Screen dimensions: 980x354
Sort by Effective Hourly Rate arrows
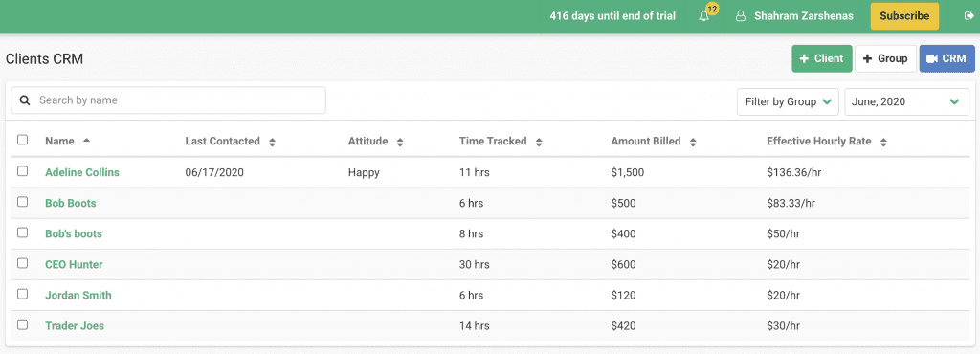(x=883, y=142)
